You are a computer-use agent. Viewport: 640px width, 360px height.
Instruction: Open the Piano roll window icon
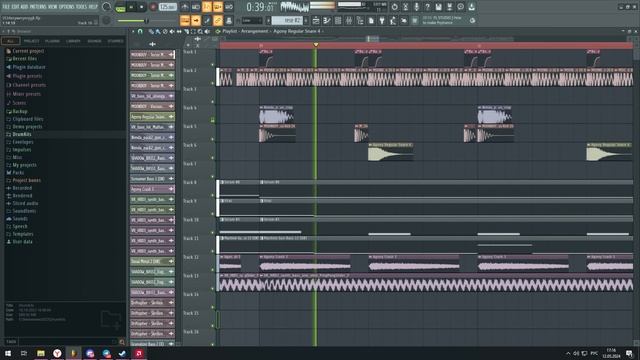click(x=327, y=20)
